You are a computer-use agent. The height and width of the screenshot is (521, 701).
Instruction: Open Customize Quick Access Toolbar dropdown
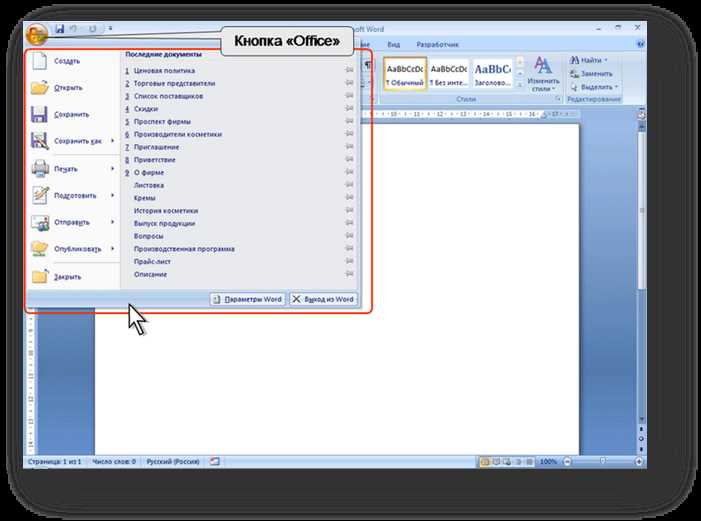coord(110,29)
